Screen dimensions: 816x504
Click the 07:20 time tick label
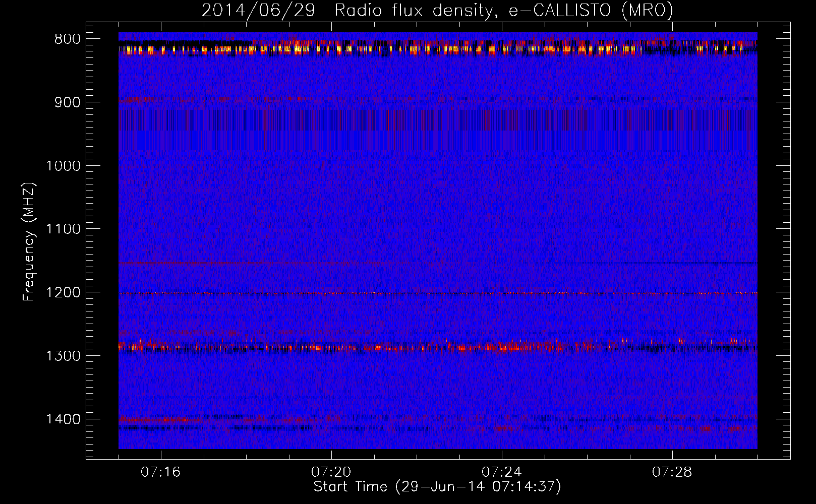[x=331, y=472]
